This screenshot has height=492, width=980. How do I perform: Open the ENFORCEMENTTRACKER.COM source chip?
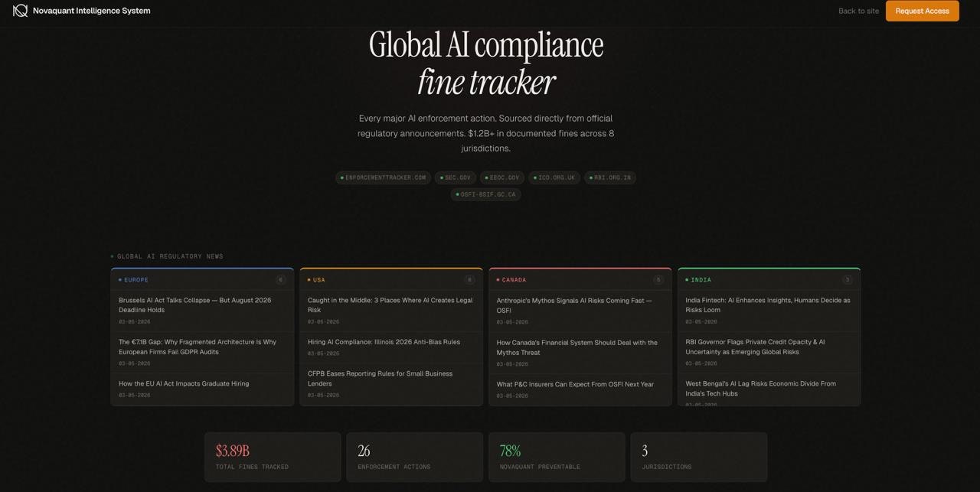coord(383,178)
